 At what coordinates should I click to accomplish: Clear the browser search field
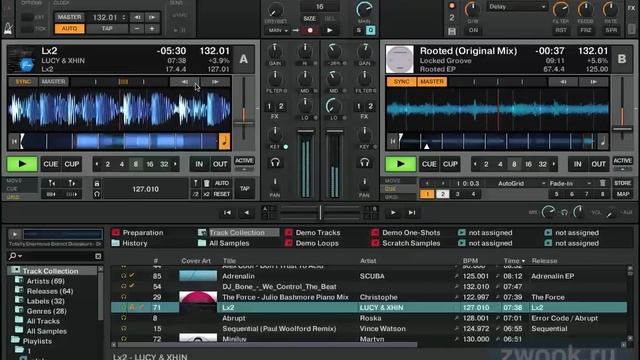98,256
